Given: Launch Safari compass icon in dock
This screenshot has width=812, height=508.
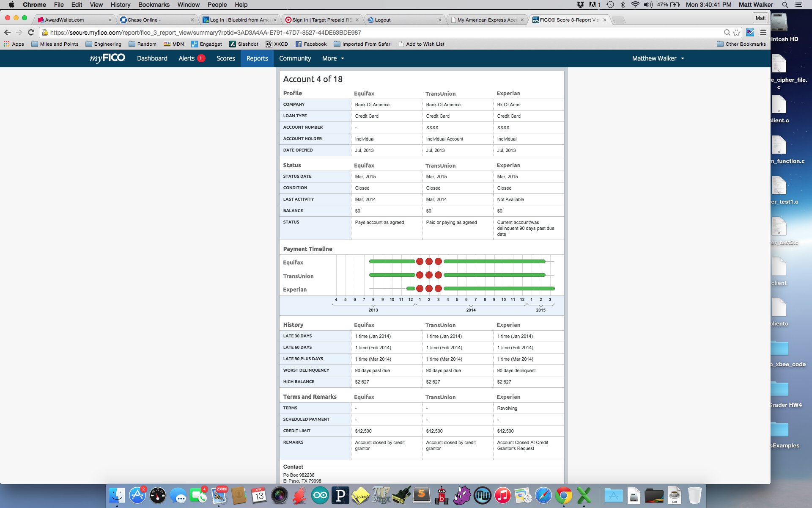Looking at the screenshot, I should (543, 495).
